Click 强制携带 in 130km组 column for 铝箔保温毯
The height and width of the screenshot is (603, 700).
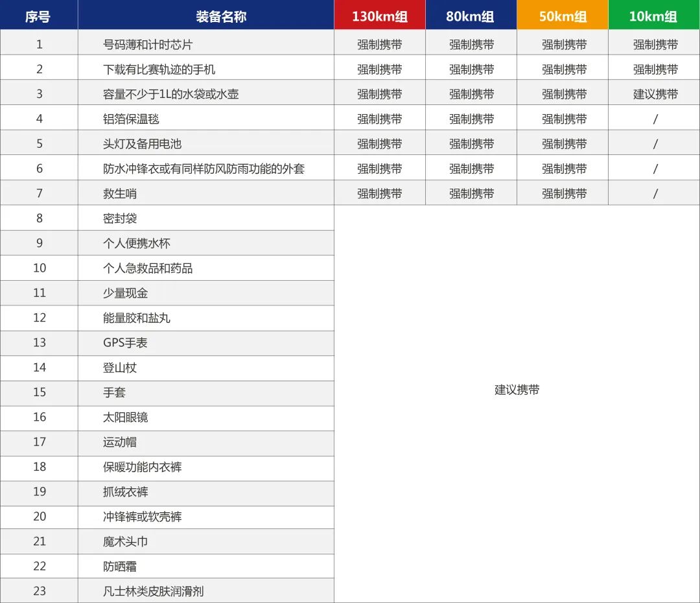click(379, 119)
